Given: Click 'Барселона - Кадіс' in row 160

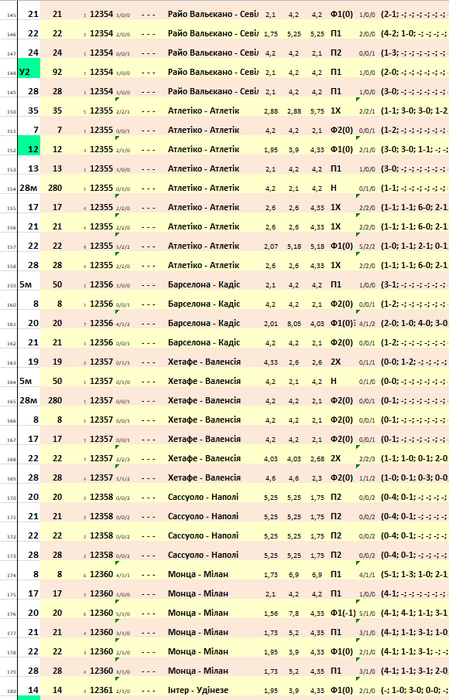Looking at the screenshot, I should click(x=204, y=304).
